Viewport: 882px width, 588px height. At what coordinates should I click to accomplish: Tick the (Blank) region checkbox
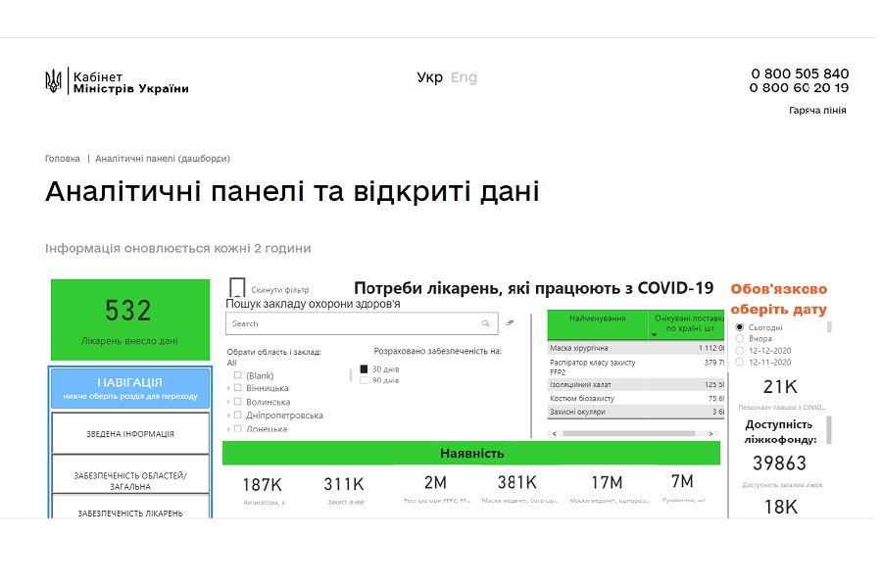pyautogui.click(x=237, y=375)
